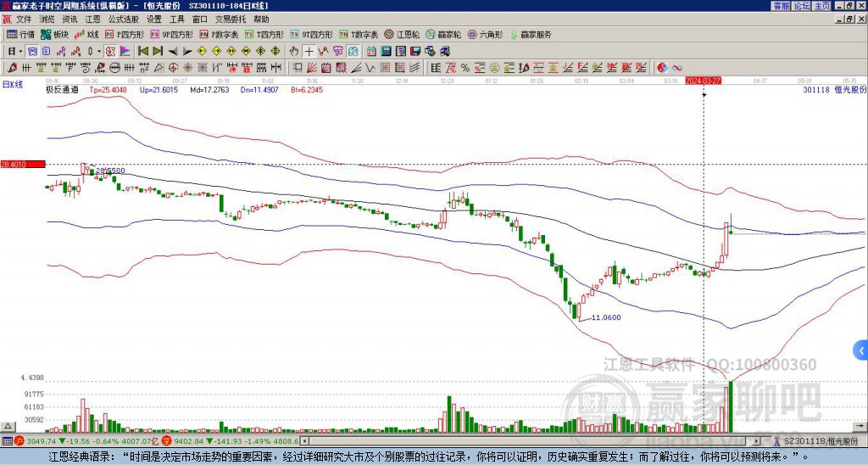Click the blue side-panel chevron at right edge

[x=861, y=350]
